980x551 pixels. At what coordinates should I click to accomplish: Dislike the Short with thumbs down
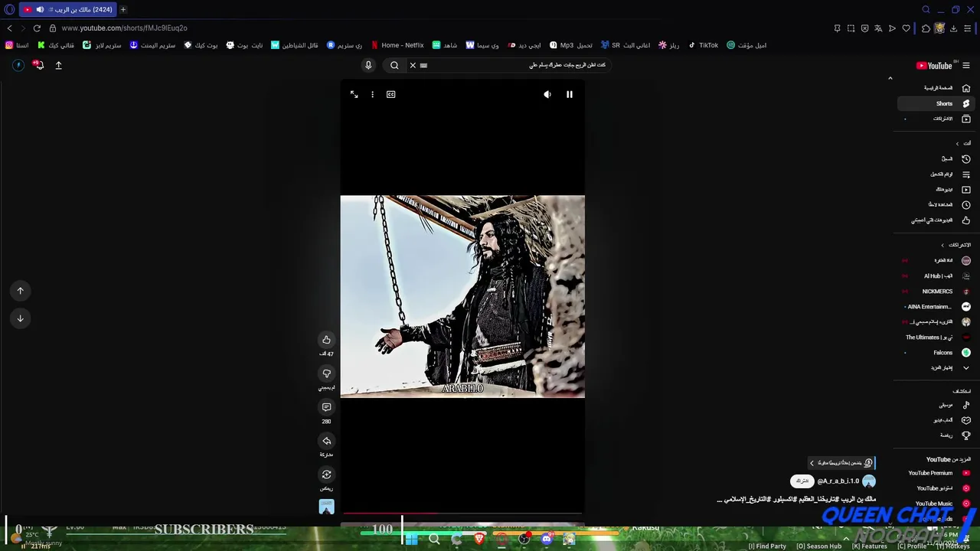click(326, 373)
